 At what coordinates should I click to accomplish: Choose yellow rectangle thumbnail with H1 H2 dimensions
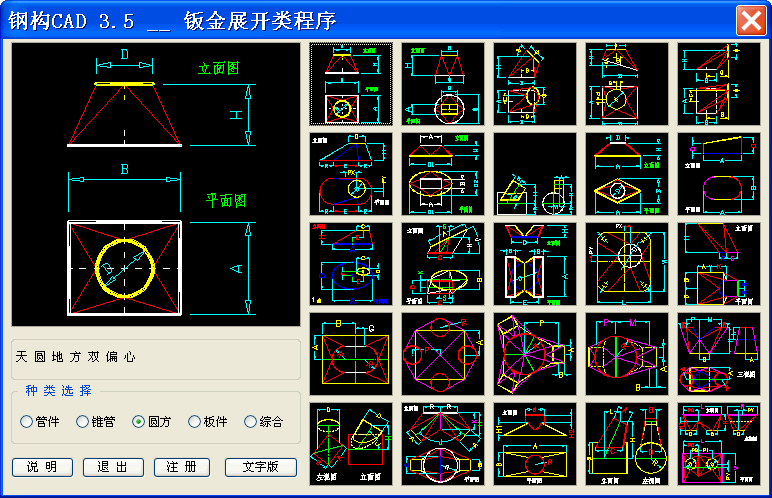point(535,444)
